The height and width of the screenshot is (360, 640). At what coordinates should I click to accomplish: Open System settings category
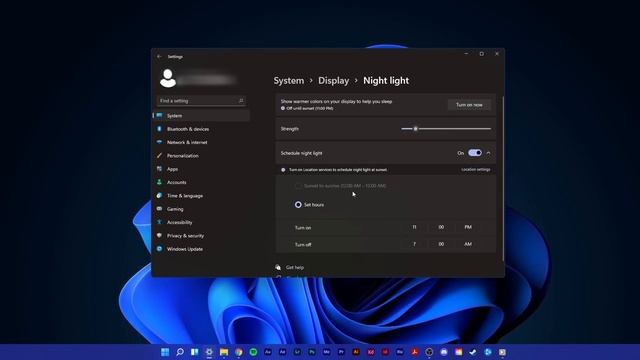[x=201, y=116]
